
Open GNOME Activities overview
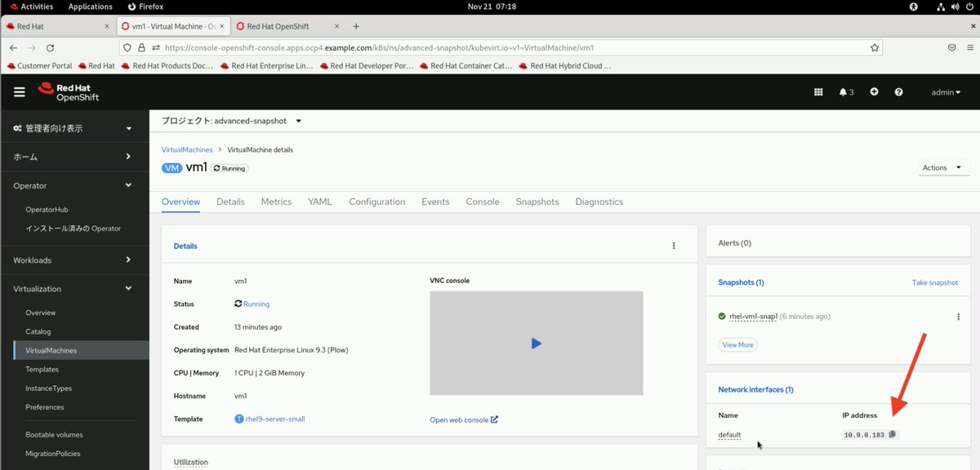click(31, 7)
